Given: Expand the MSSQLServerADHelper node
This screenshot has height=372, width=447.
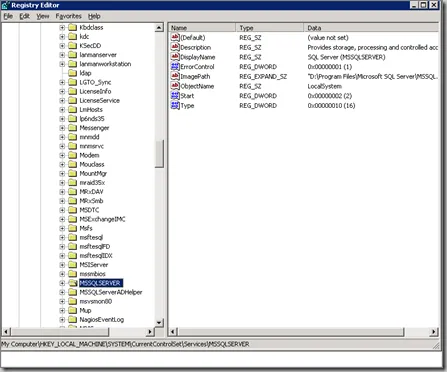Looking at the screenshot, I should click(62, 292).
